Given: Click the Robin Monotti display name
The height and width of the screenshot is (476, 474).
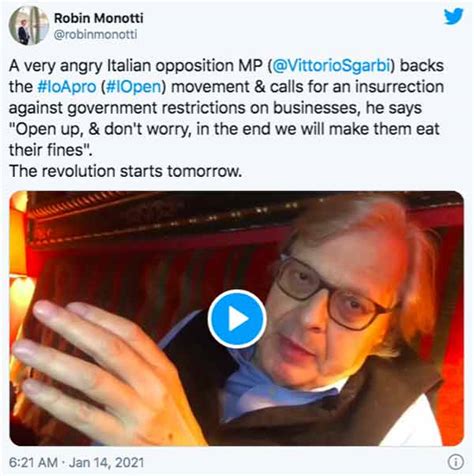Looking at the screenshot, I should click(99, 18).
